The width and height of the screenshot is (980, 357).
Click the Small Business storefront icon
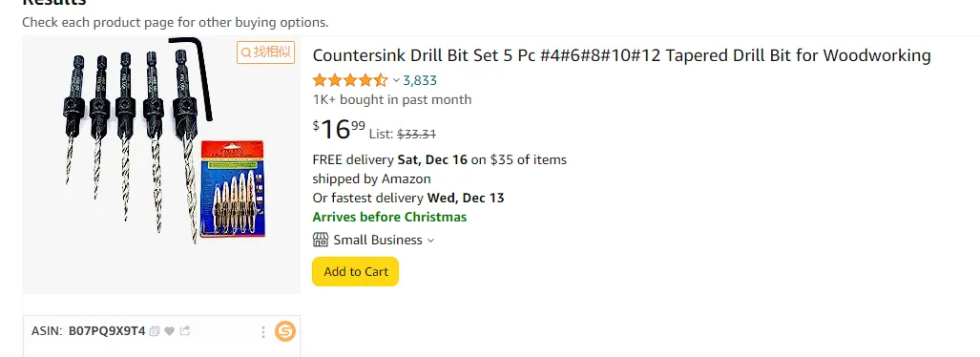pos(320,241)
